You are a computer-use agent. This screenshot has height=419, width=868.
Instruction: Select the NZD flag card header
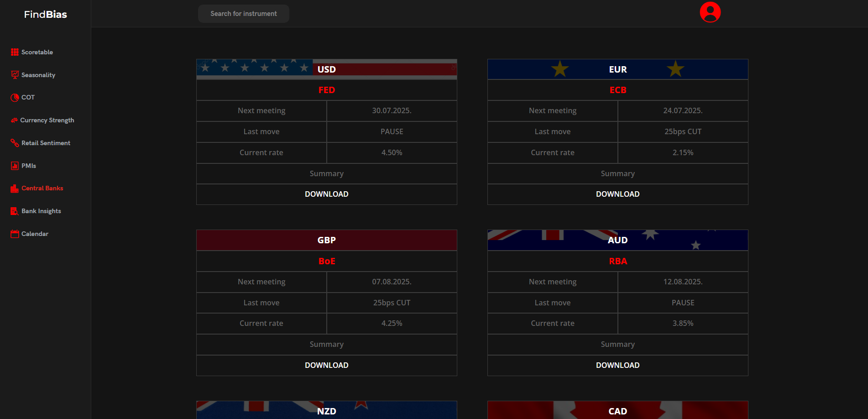point(326,410)
